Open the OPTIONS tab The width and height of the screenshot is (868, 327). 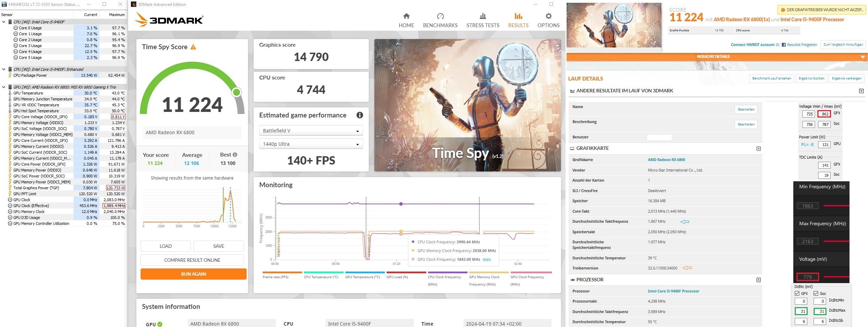tap(548, 21)
